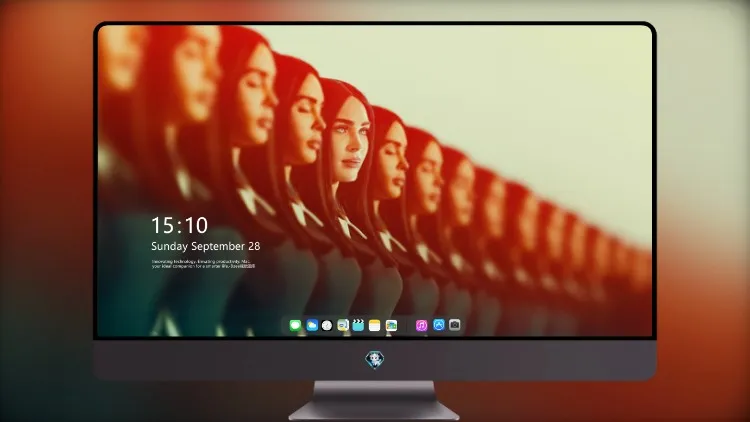Open the blue App Store dock icon
750x422 pixels.
tap(439, 325)
